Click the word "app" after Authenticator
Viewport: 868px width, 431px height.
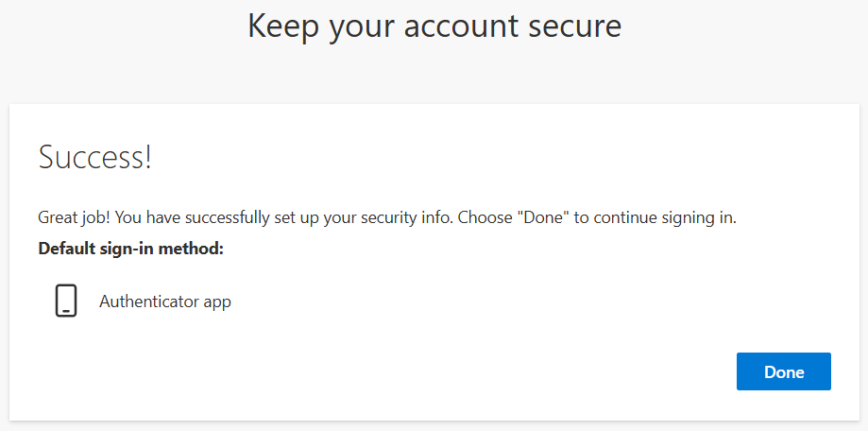point(217,303)
